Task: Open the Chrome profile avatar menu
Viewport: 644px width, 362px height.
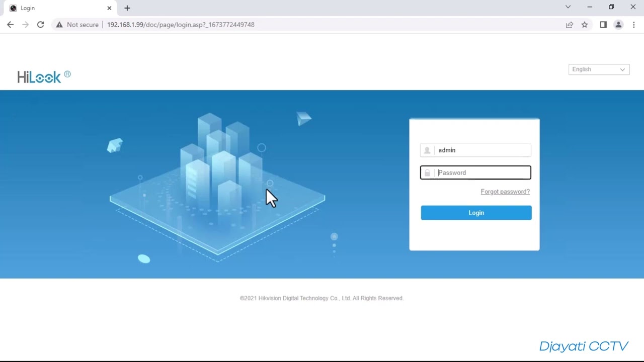Action: pos(618,25)
